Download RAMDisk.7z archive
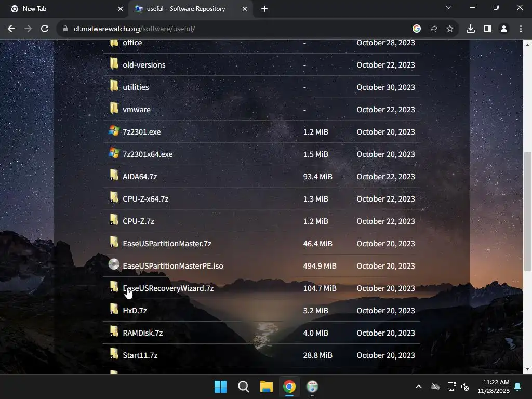The image size is (532, 399). pyautogui.click(x=142, y=333)
